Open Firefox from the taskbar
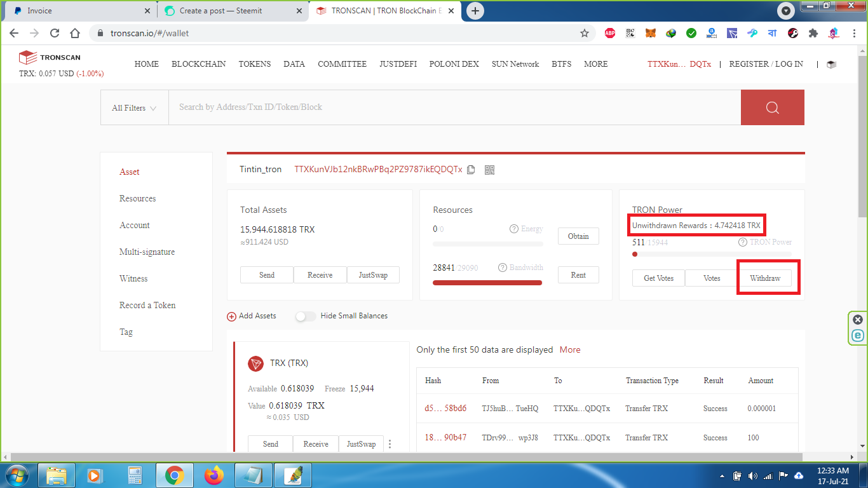 (x=215, y=475)
